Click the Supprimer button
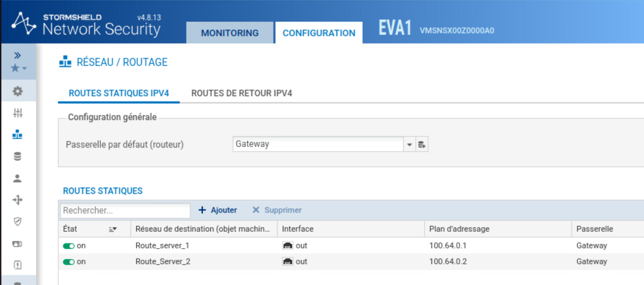The image size is (644, 285). click(277, 210)
